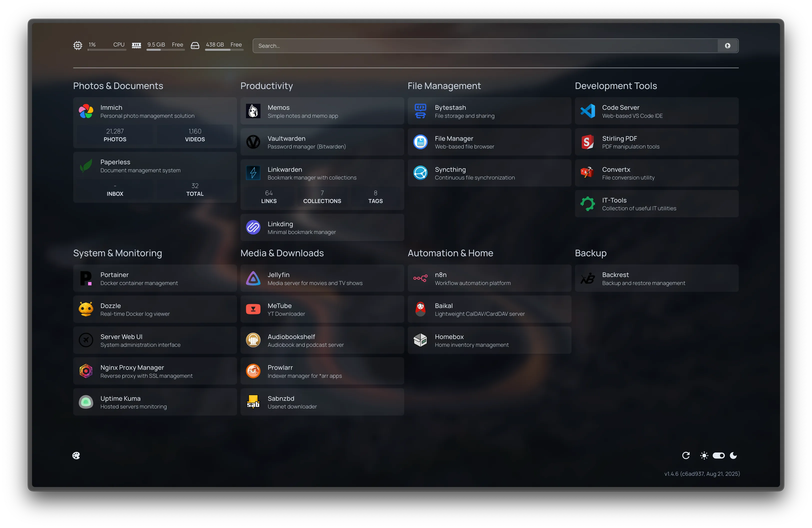Click the Linkding purple link icon
This screenshot has height=528, width=812.
point(253,227)
